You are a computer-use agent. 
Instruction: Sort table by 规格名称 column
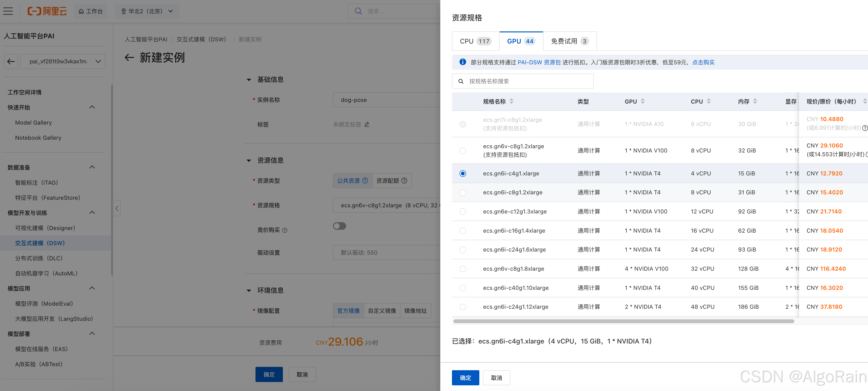(511, 102)
